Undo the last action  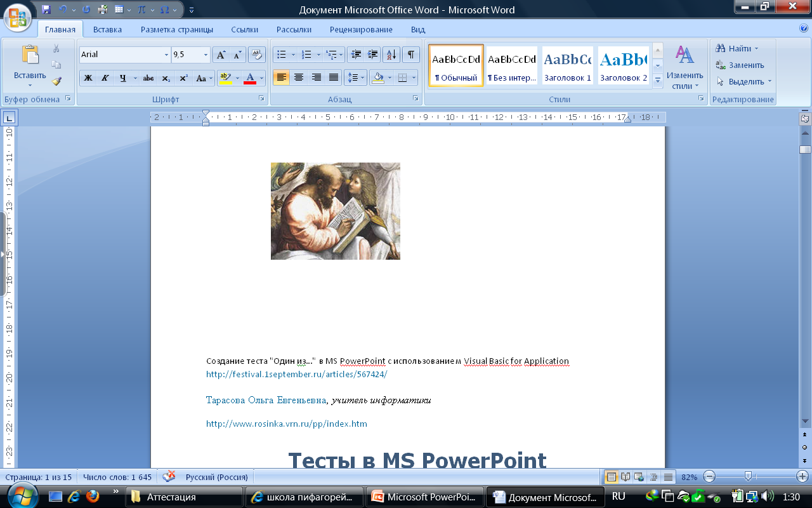click(x=63, y=10)
